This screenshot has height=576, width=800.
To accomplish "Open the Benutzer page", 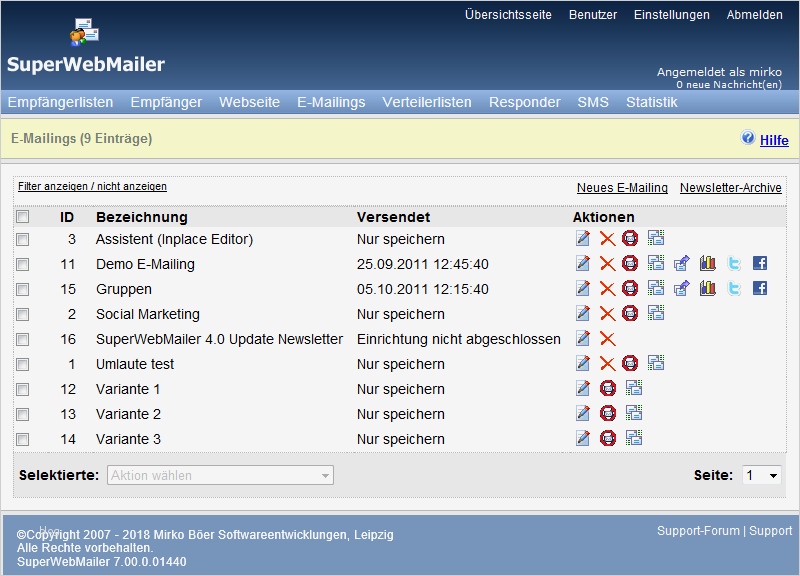I will pyautogui.click(x=593, y=15).
